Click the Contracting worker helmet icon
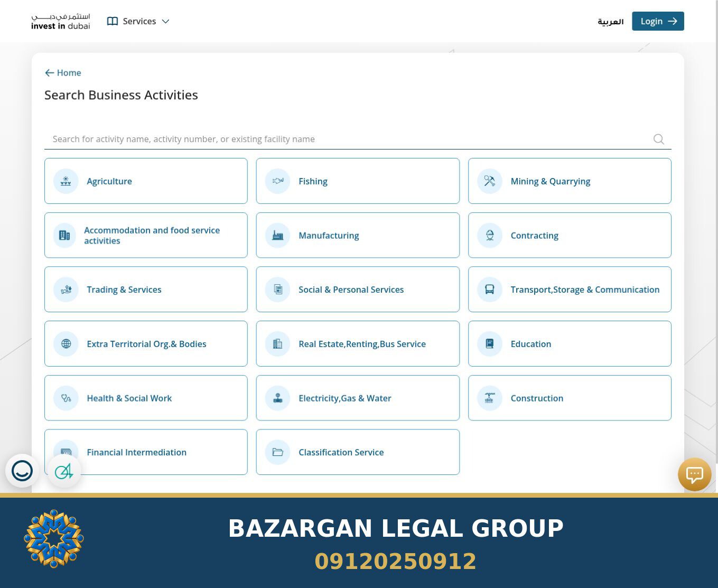 pos(490,236)
